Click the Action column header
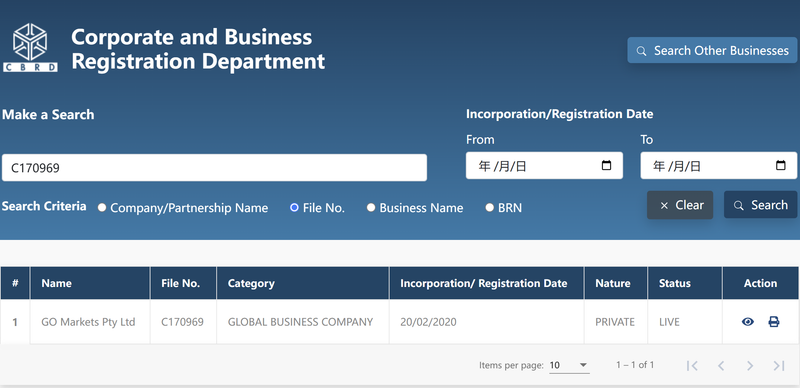This screenshot has width=800, height=388. (761, 283)
